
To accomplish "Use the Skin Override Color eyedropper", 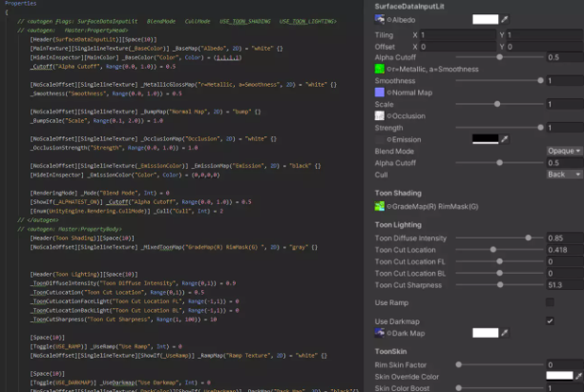I will (x=579, y=377).
